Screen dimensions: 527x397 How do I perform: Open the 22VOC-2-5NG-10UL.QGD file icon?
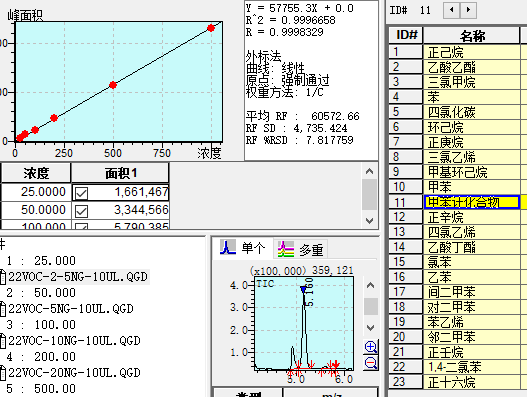[x=3, y=277]
